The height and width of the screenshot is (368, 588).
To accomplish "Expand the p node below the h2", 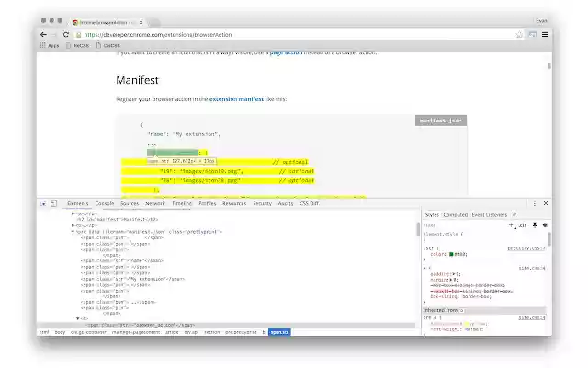I will pos(73,225).
